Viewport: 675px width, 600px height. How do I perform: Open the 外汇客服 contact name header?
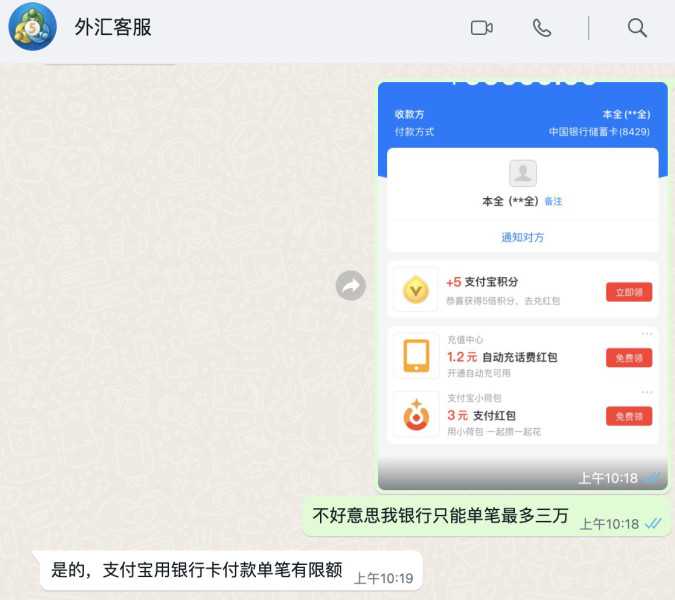point(113,28)
